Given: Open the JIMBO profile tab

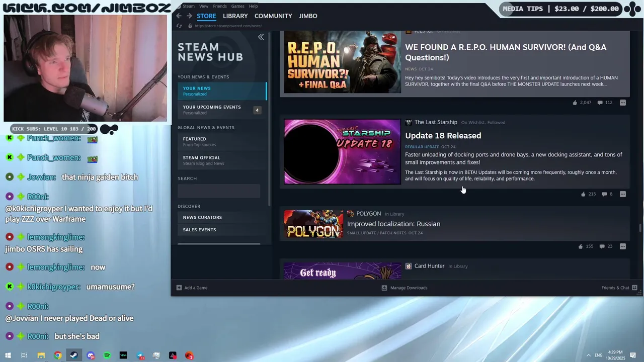Looking at the screenshot, I should [308, 16].
